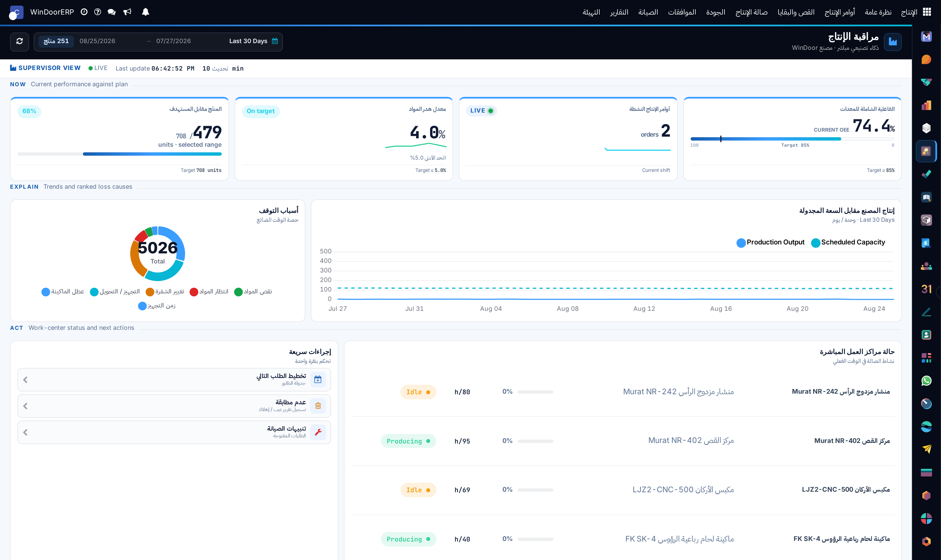Screen dimensions: 941x560
Task: Open the white cube sidebar app
Action: 926,128
